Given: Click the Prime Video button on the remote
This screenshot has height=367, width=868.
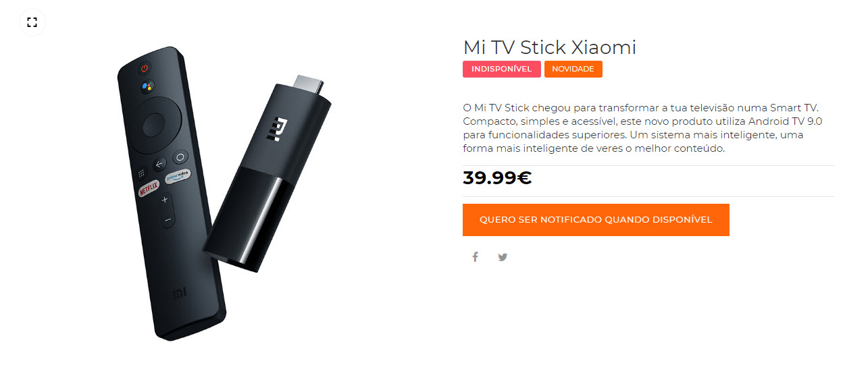Looking at the screenshot, I should click(178, 174).
